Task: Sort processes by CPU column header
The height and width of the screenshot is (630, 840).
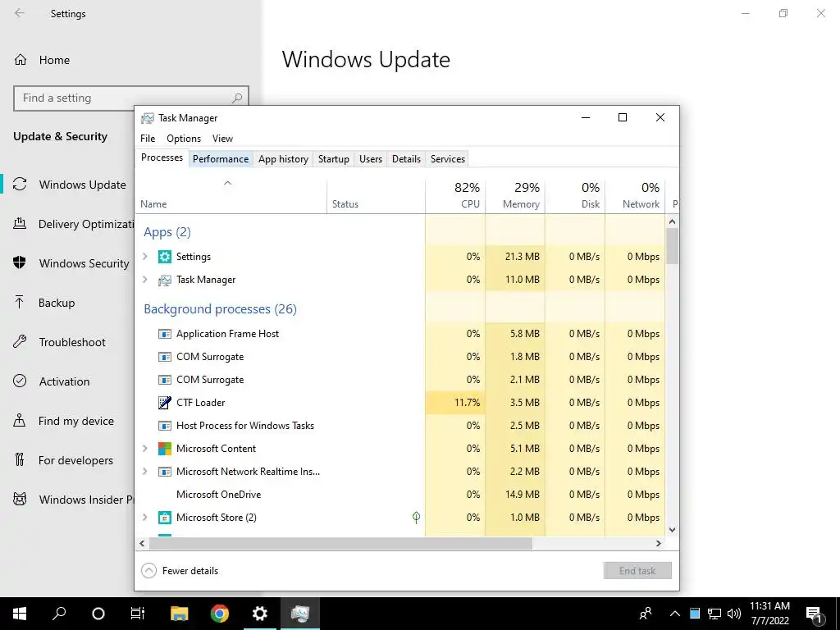Action: (x=456, y=195)
